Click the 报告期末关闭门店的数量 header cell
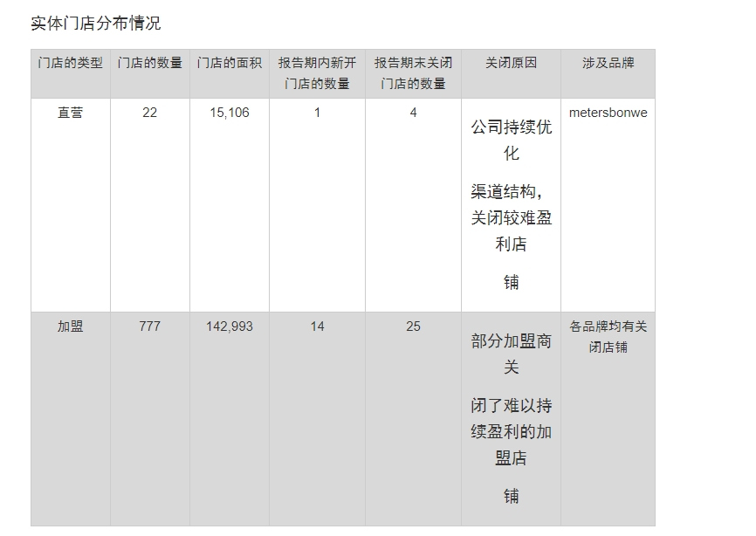This screenshot has width=756, height=536. [413, 73]
